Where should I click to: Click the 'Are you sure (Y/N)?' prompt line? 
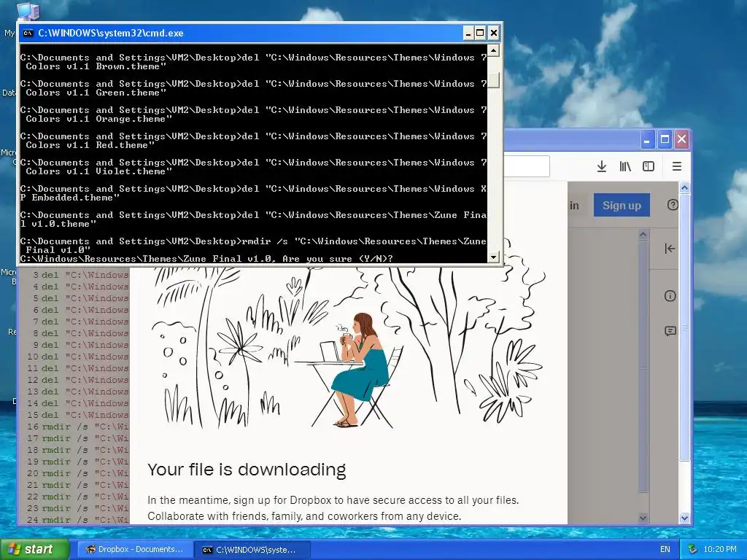206,259
